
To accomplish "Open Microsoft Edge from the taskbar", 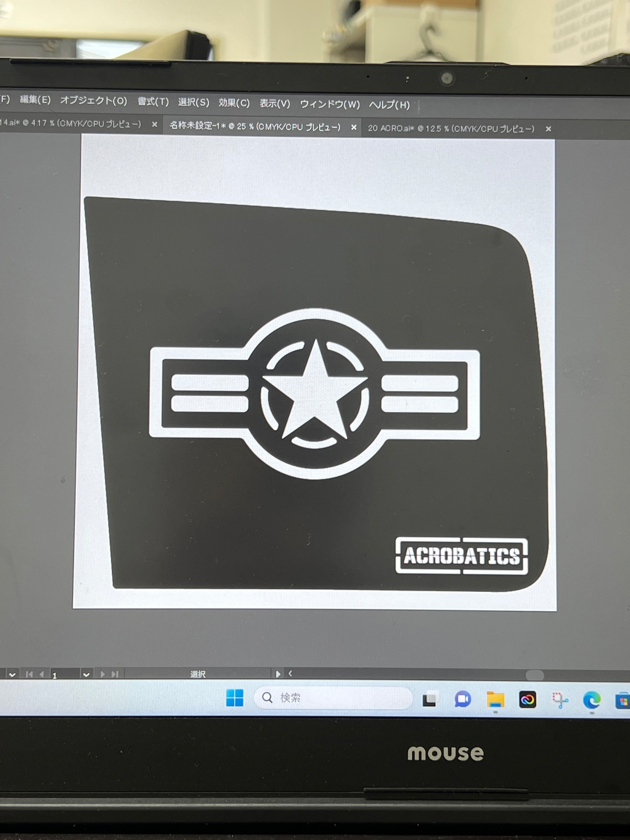I will (592, 700).
